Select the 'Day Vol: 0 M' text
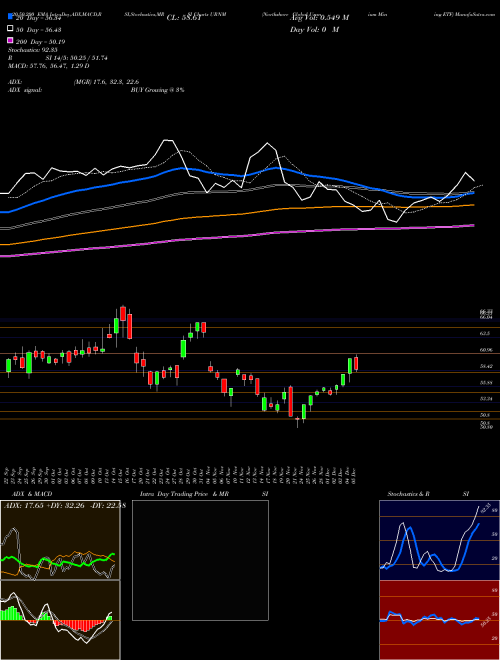Image resolution: width=500 pixels, height=660 pixels. 314,30
